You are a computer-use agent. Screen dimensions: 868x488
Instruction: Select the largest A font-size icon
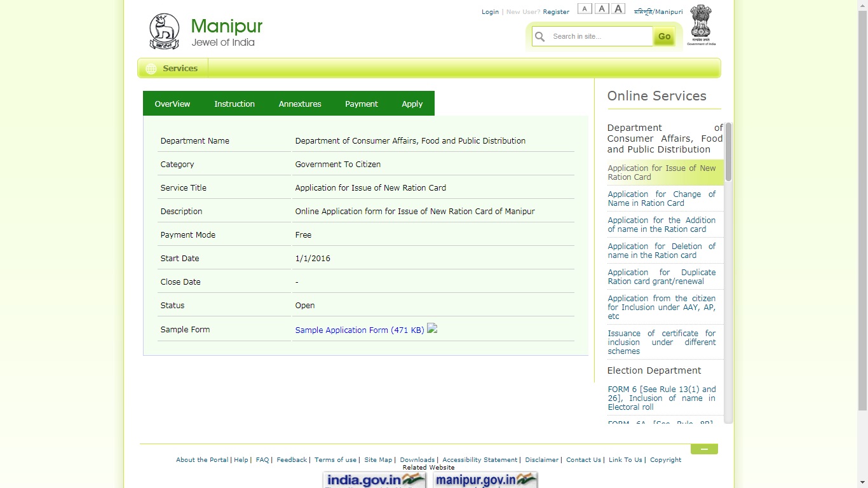coord(618,8)
